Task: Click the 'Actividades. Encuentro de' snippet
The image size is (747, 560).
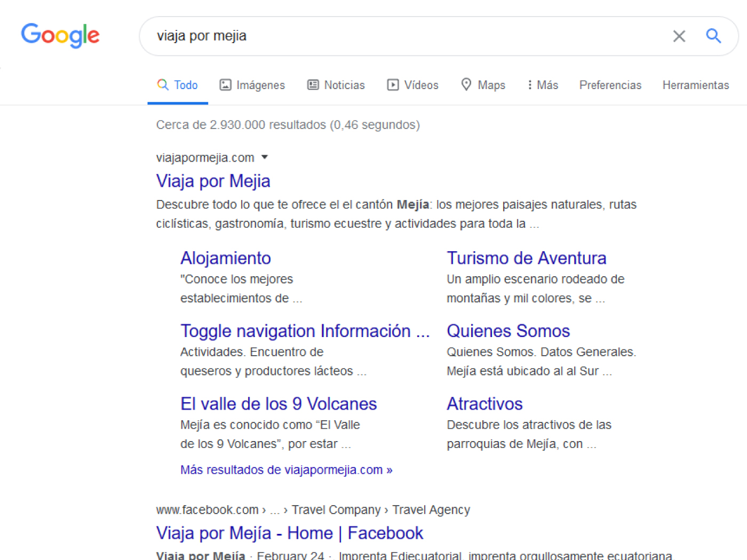Action: [x=274, y=361]
